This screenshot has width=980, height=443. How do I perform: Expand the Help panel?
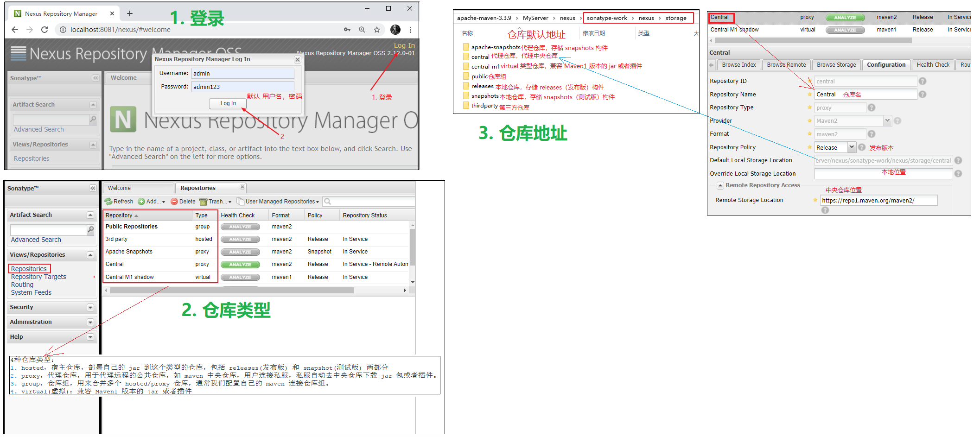click(x=90, y=337)
